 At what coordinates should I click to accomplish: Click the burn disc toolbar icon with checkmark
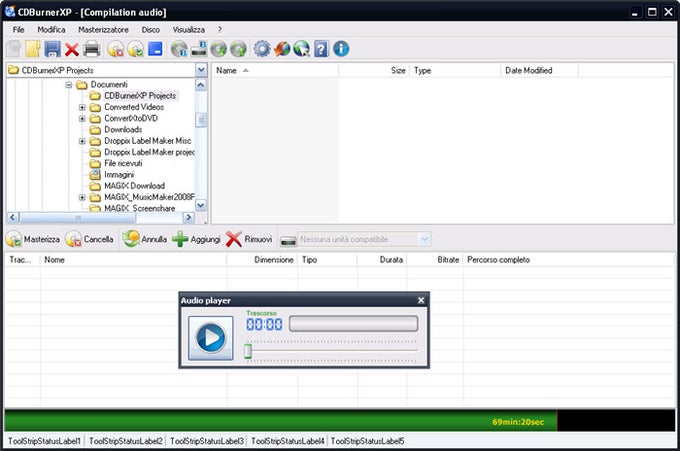click(136, 49)
